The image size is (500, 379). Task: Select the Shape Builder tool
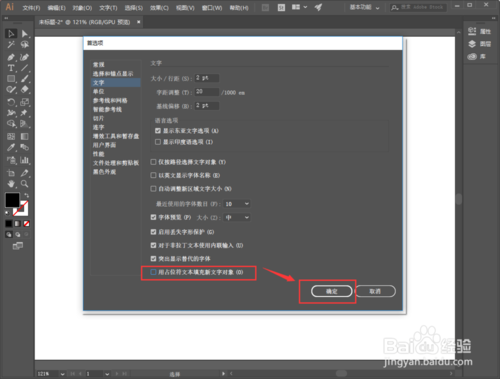(11, 124)
